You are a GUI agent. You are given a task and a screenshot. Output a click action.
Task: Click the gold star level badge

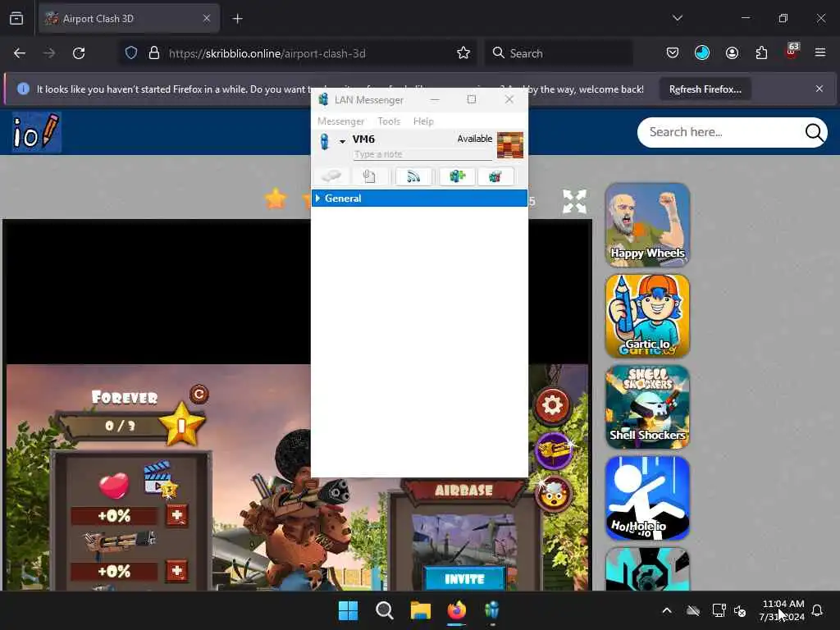(x=181, y=424)
